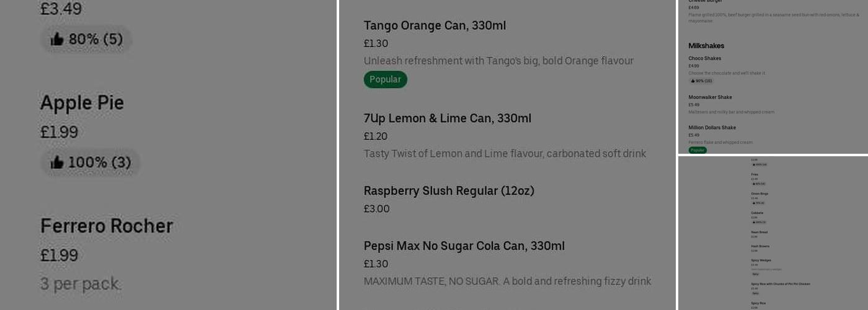Click thumbs-up icon under Onion Rings
This screenshot has height=310, width=868.
[753, 203]
